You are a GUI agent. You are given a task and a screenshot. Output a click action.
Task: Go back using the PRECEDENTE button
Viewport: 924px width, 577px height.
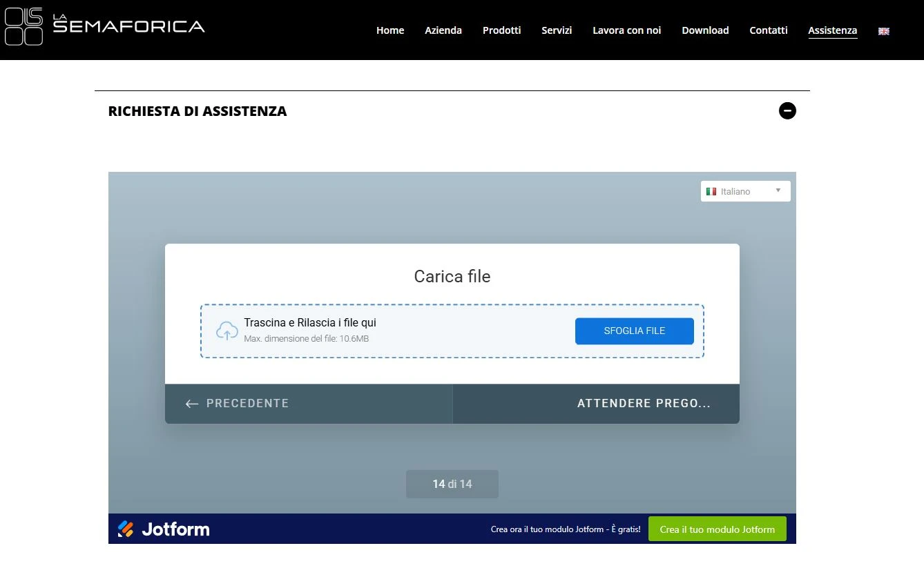[x=246, y=404]
